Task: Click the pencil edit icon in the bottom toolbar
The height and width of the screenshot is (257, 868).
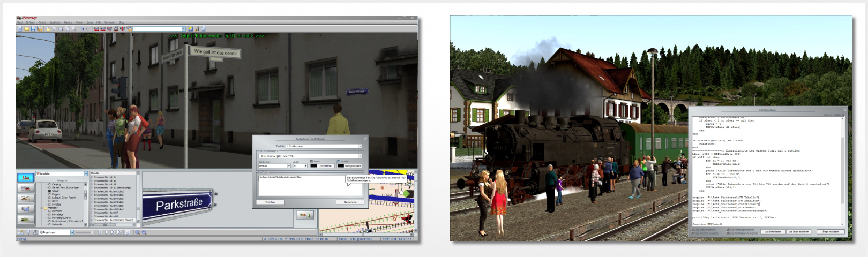Action: [x=20, y=232]
